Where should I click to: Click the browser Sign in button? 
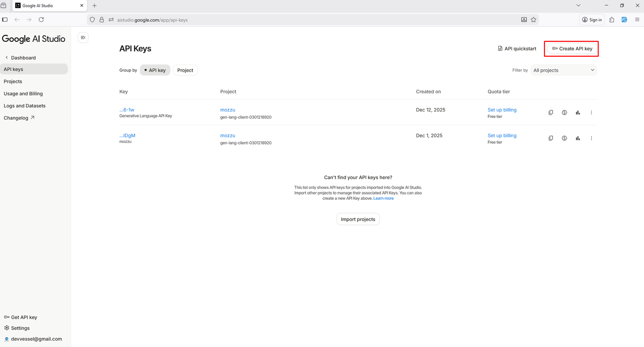(x=592, y=20)
